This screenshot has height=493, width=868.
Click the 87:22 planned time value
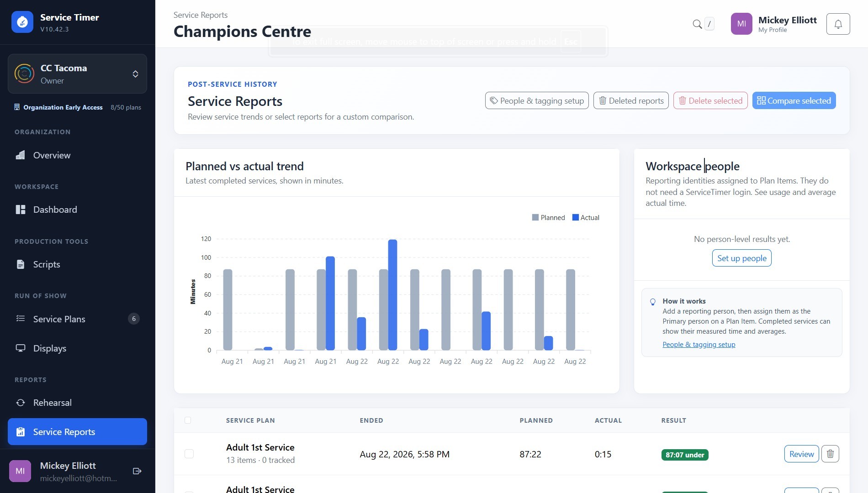530,454
